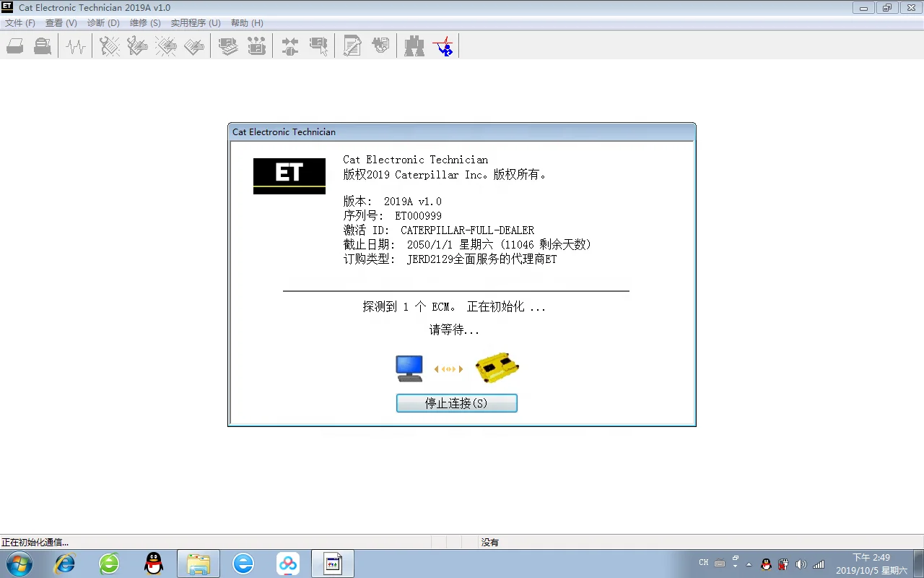Click status bar text 正在初始化通信...
This screenshot has height=578, width=924.
(x=35, y=542)
